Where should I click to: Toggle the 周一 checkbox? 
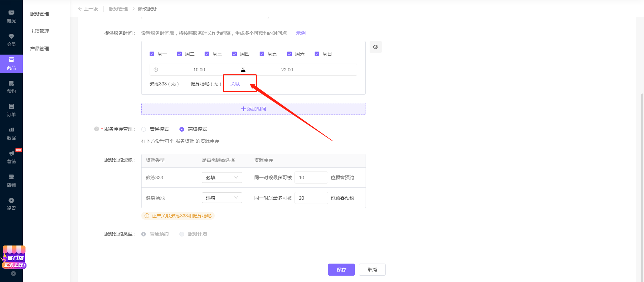click(152, 54)
